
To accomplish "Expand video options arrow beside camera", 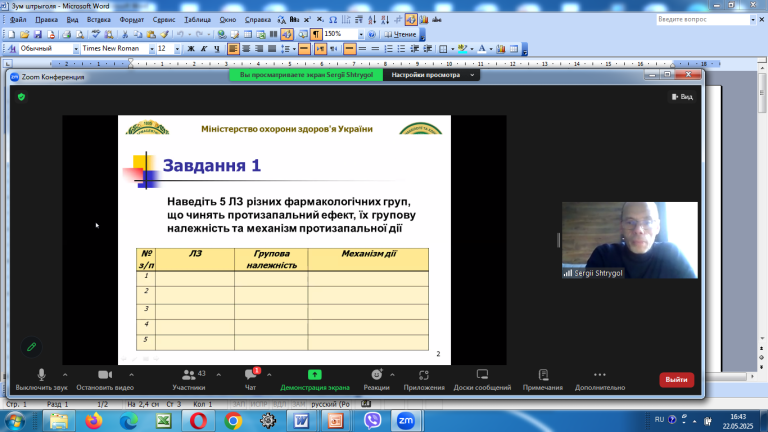I will [131, 375].
